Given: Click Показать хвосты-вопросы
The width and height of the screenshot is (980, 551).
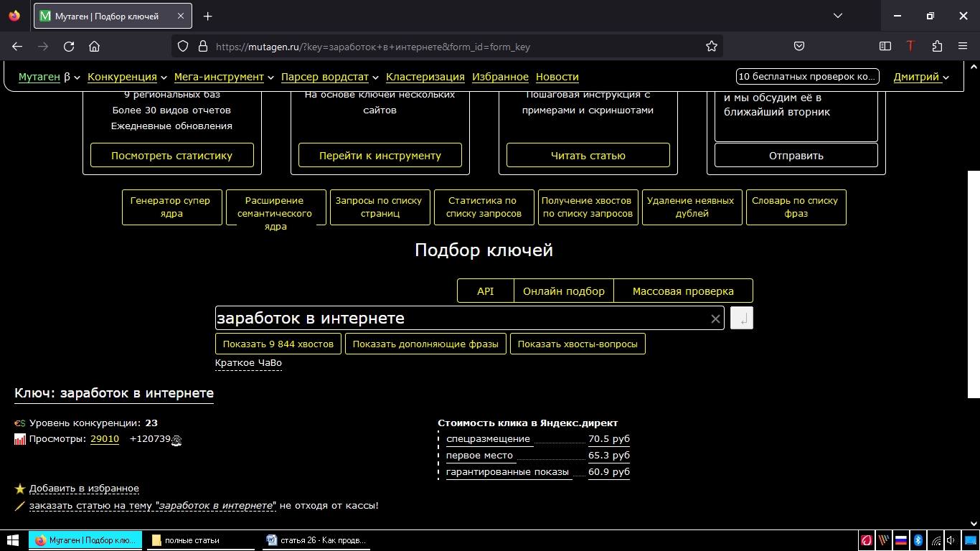Looking at the screenshot, I should point(578,344).
